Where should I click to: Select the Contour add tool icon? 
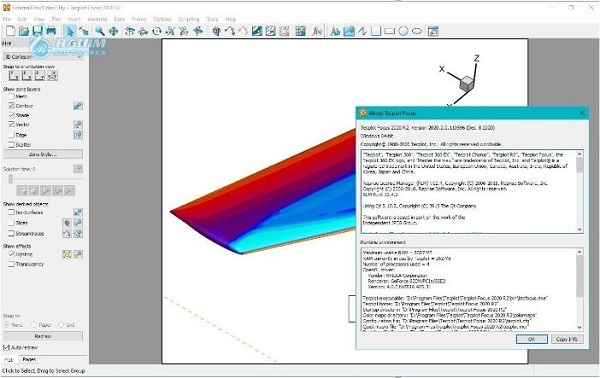257,31
